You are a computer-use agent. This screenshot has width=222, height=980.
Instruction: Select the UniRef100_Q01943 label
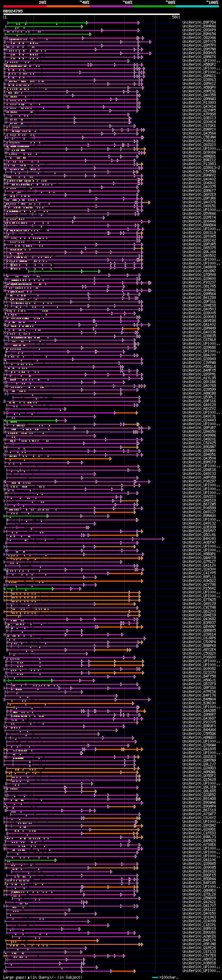[199, 917]
